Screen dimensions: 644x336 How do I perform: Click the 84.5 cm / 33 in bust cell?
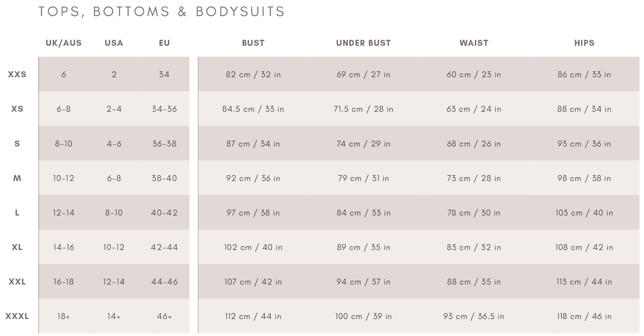click(253, 109)
